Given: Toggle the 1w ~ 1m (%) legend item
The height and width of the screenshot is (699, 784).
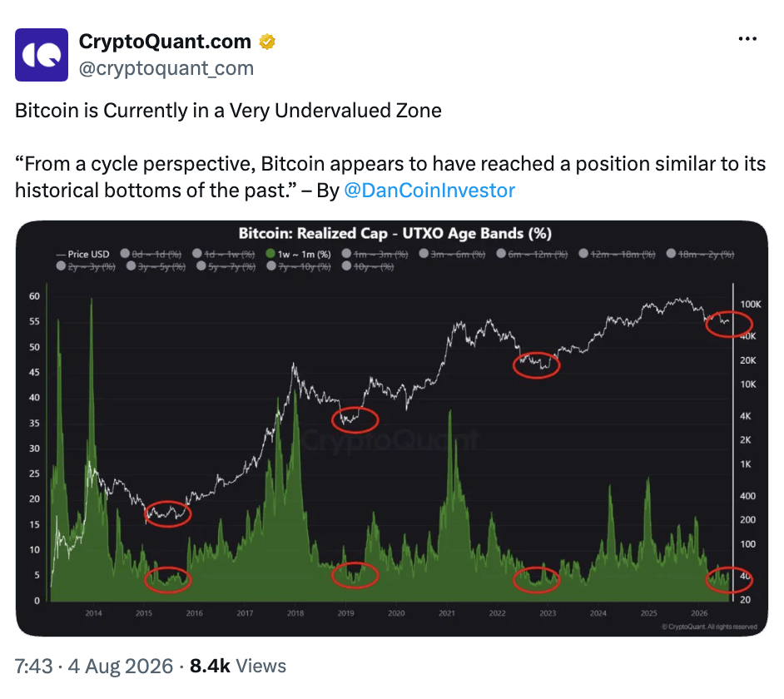Looking at the screenshot, I should pos(298,254).
